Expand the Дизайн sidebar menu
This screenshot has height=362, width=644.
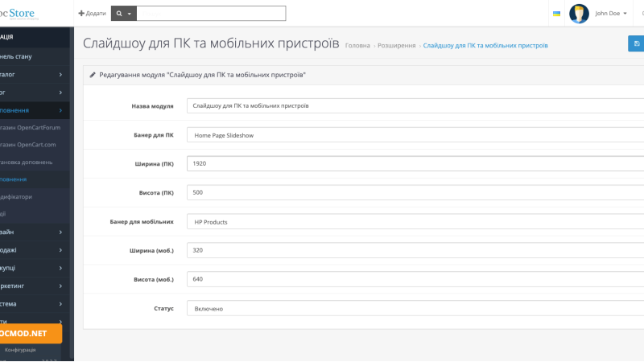click(x=35, y=232)
